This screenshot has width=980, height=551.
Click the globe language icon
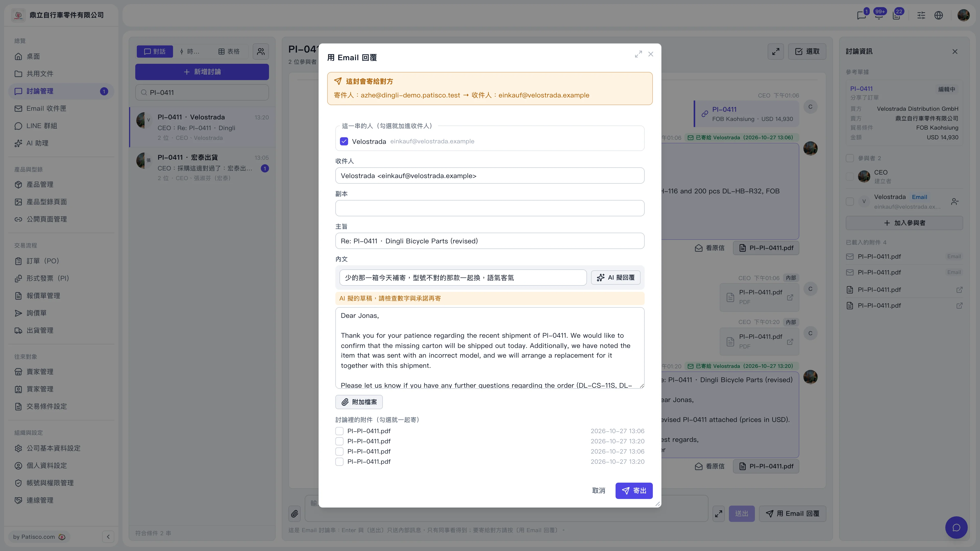[939, 15]
